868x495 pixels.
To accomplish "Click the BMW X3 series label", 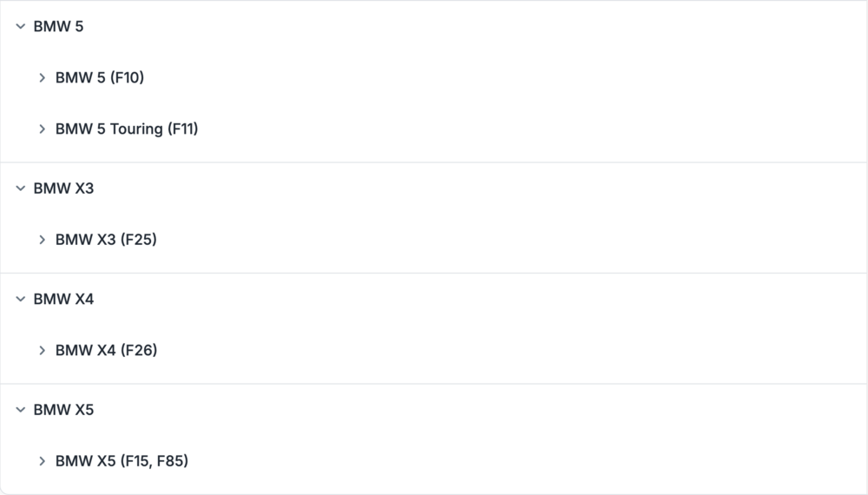I will 63,188.
